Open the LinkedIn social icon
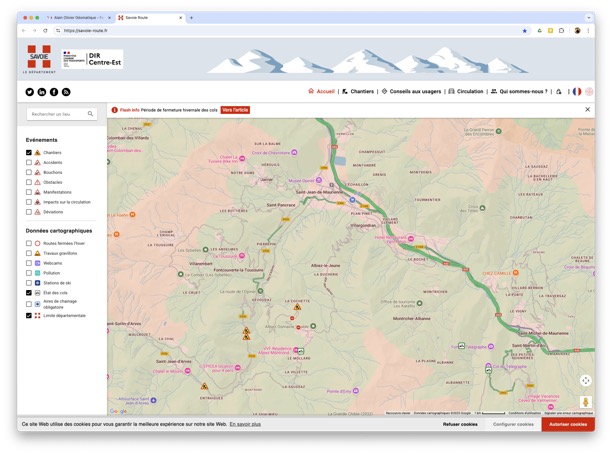The image size is (612, 454). pos(42,91)
